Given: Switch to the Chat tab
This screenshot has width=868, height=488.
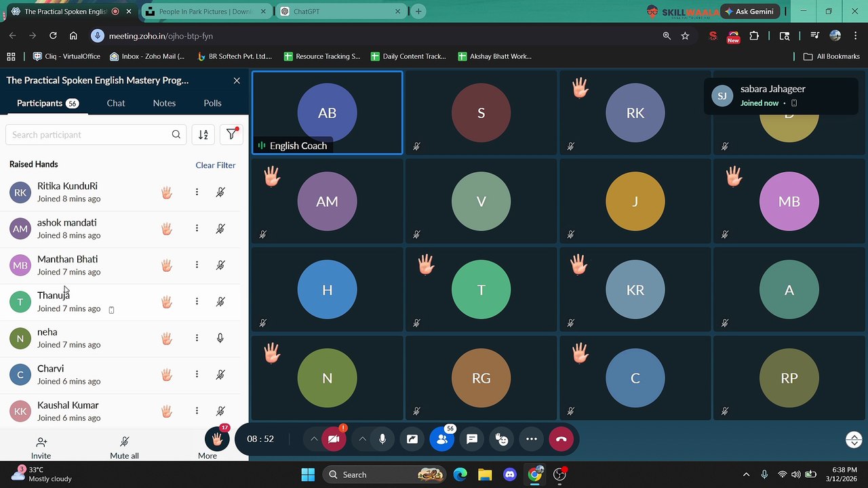Looking at the screenshot, I should pos(116,103).
